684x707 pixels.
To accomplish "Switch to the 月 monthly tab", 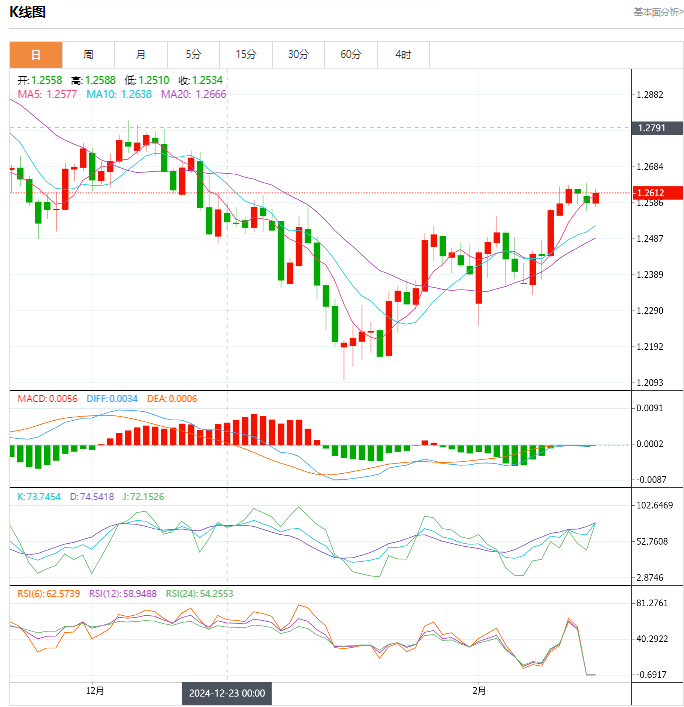I will (x=140, y=55).
